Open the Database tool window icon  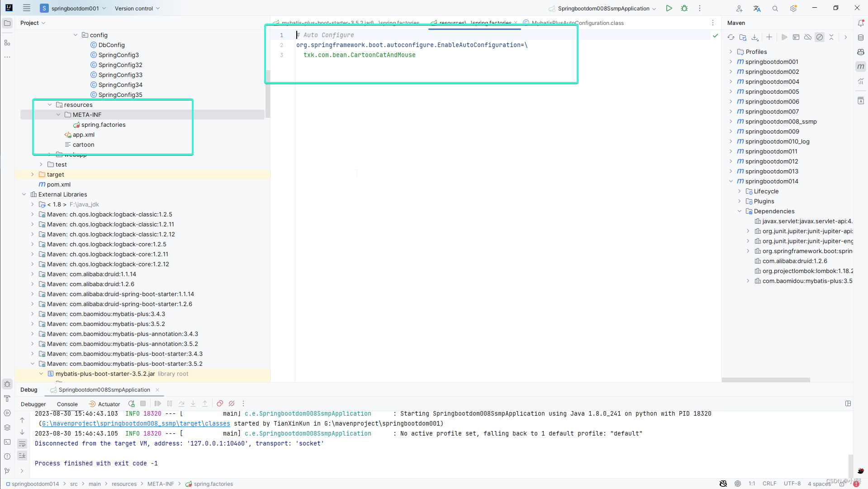[861, 38]
